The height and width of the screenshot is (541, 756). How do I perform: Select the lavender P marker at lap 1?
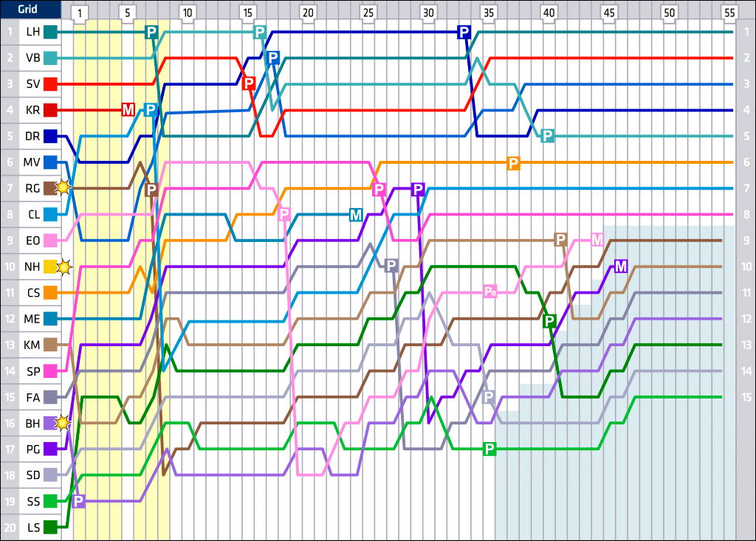[x=79, y=500]
